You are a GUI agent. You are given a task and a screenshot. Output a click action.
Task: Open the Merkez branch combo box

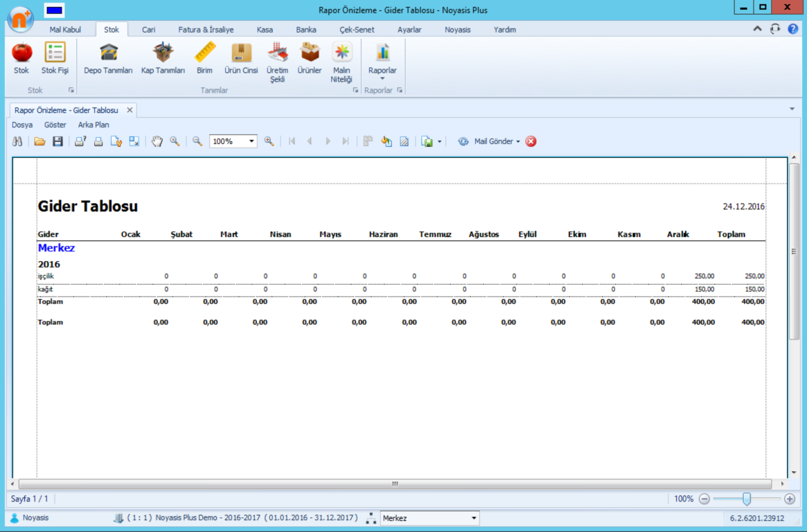coord(429,518)
